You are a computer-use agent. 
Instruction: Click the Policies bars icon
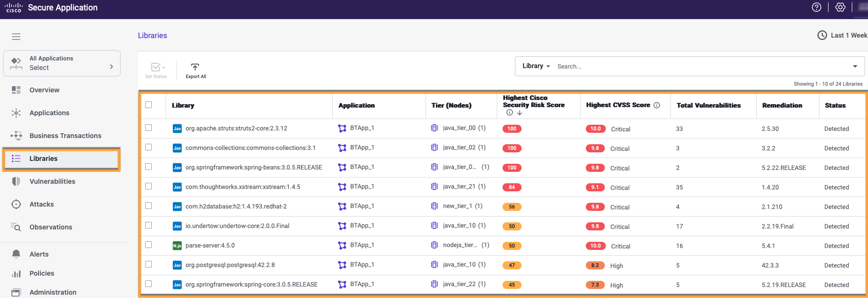click(16, 274)
